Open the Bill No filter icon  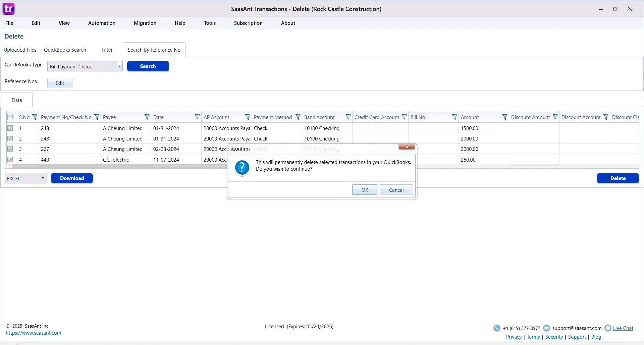coord(454,117)
